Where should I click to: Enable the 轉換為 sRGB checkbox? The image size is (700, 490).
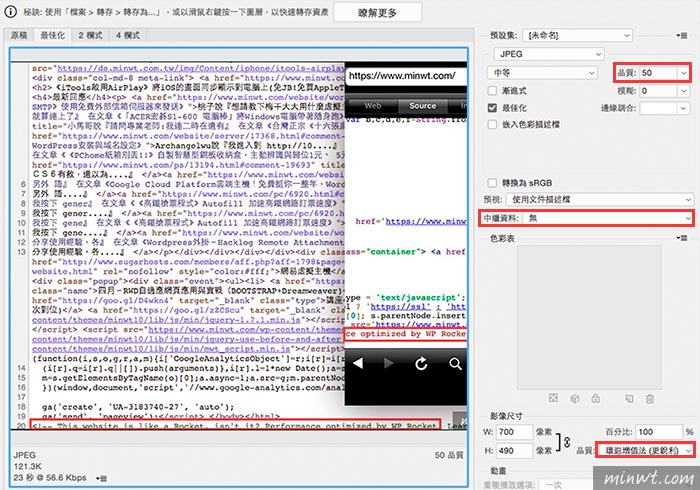492,183
